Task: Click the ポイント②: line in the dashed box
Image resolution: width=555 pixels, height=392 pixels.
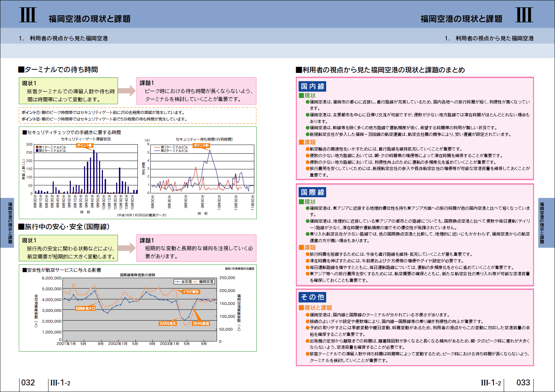Action: click(104, 119)
